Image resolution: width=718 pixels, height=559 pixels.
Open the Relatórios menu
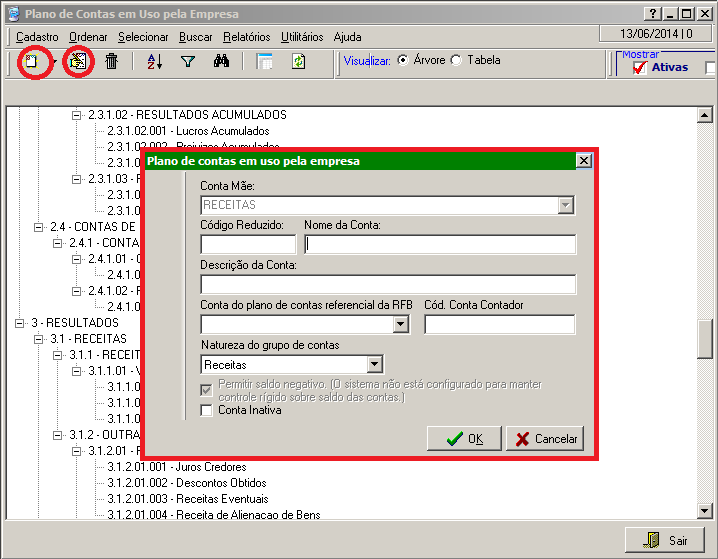[246, 37]
